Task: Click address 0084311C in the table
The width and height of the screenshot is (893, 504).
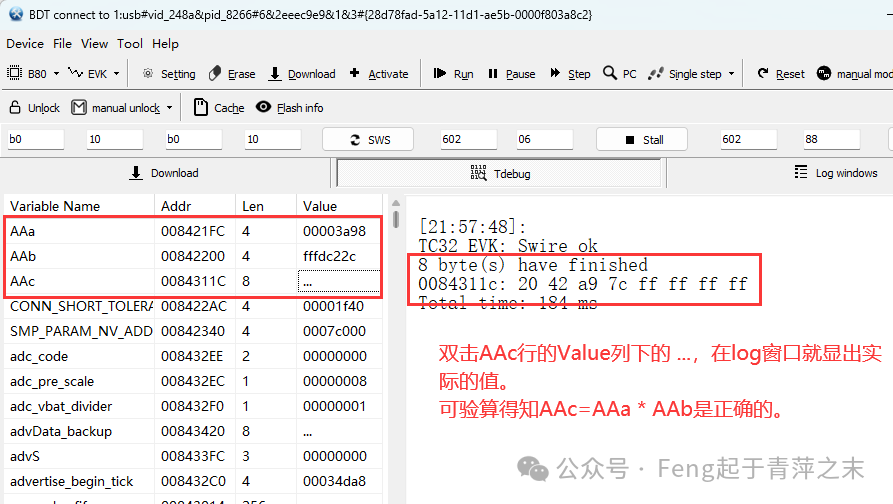Action: (194, 281)
